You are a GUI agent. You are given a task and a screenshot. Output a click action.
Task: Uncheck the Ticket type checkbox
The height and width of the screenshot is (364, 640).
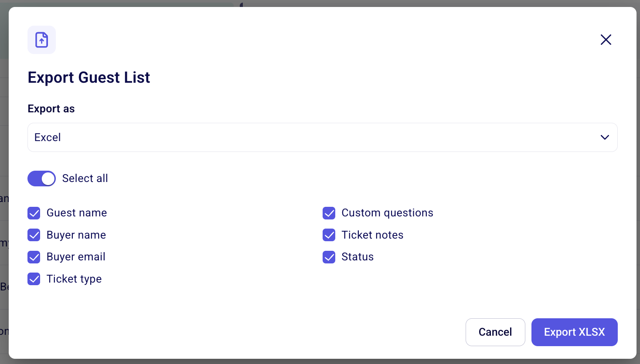pyautogui.click(x=34, y=279)
